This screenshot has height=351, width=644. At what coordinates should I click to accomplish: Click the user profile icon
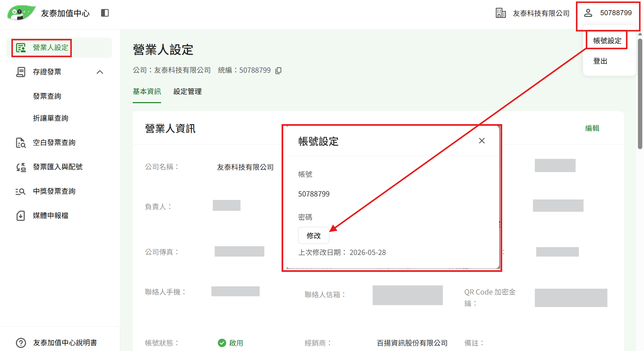[x=588, y=13]
